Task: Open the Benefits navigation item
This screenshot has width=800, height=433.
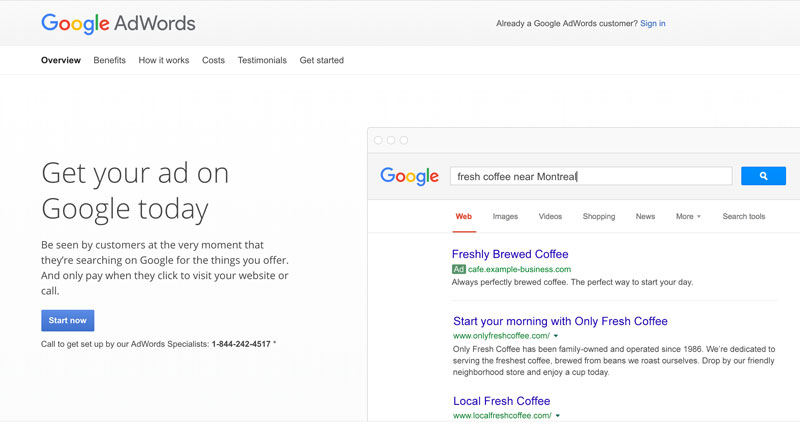Action: click(109, 60)
